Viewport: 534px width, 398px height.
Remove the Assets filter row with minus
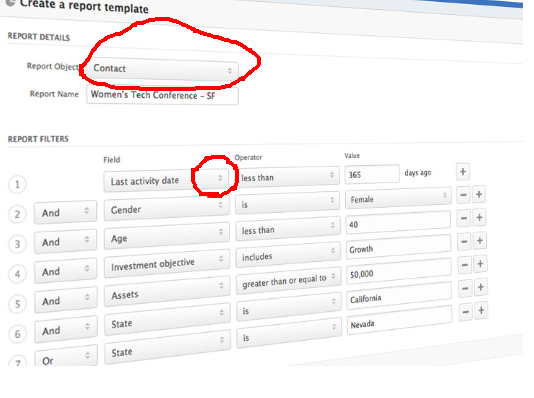pyautogui.click(x=465, y=265)
